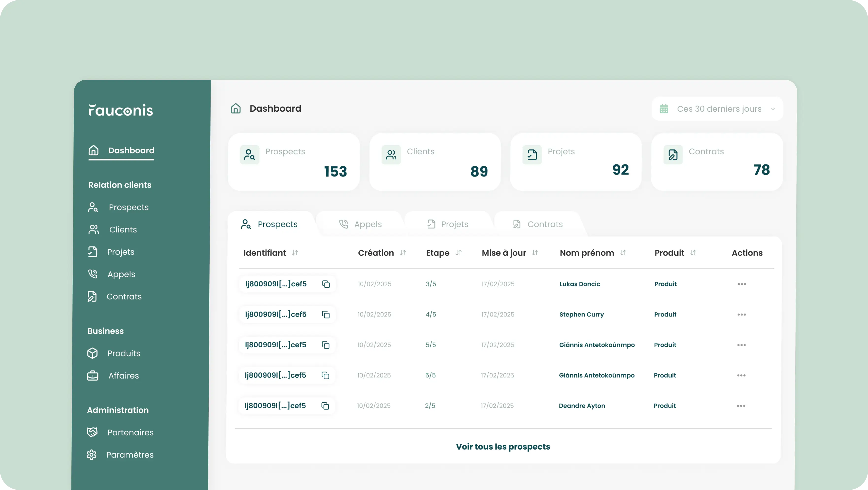This screenshot has height=490, width=868.
Task: Sort table by Identifiant column arrows
Action: [x=295, y=253]
